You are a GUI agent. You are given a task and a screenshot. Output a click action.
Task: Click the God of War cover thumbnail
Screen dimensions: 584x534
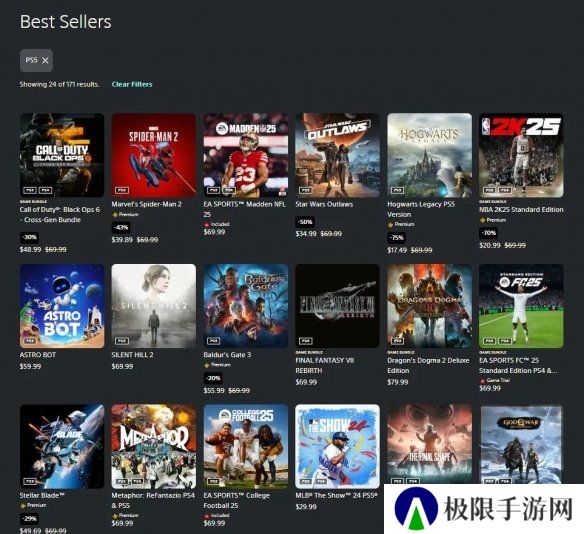tap(521, 444)
